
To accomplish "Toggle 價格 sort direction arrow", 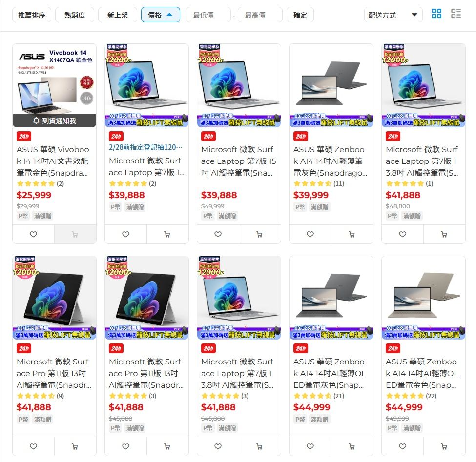I will (169, 15).
